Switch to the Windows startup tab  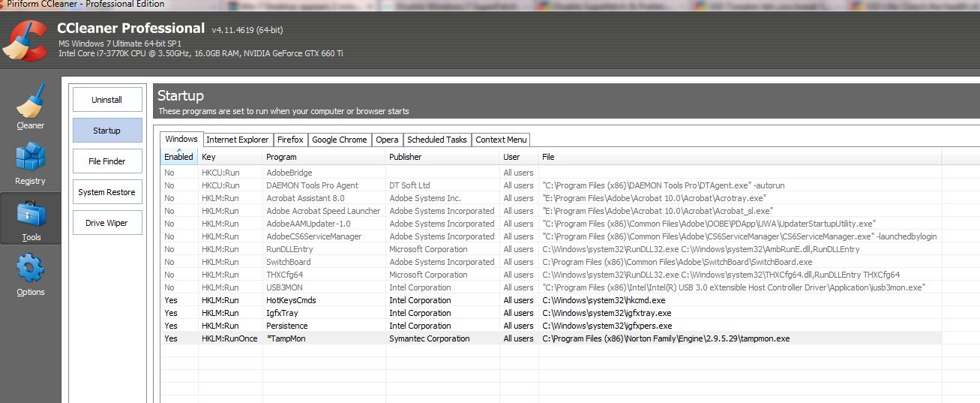click(181, 140)
